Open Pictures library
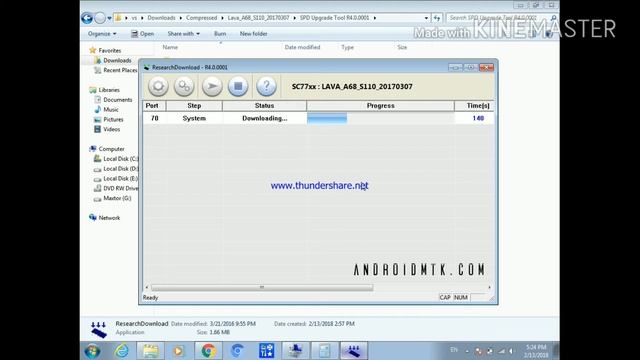The height and width of the screenshot is (360, 640). (x=113, y=120)
